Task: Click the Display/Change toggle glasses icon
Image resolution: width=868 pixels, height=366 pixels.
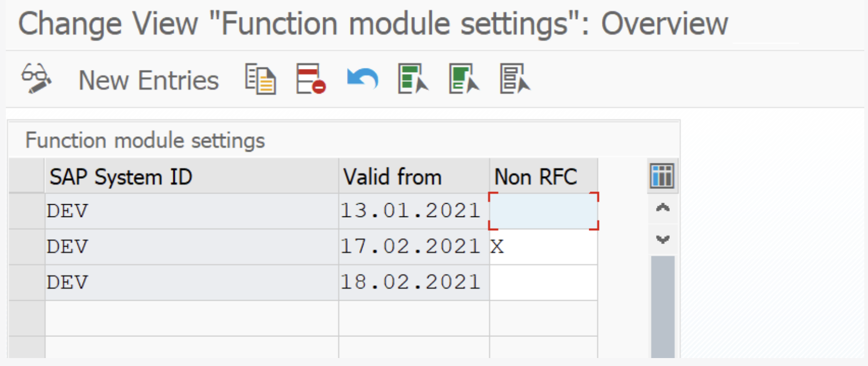Action: (36, 79)
